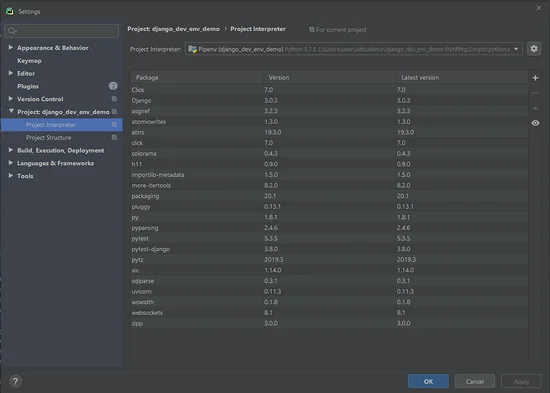Image resolution: width=550 pixels, height=393 pixels.
Task: Toggle the show early releases eye icon
Action: [x=535, y=123]
